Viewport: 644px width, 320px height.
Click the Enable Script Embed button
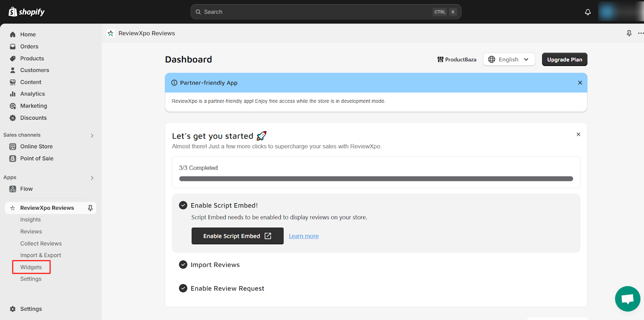click(x=237, y=236)
